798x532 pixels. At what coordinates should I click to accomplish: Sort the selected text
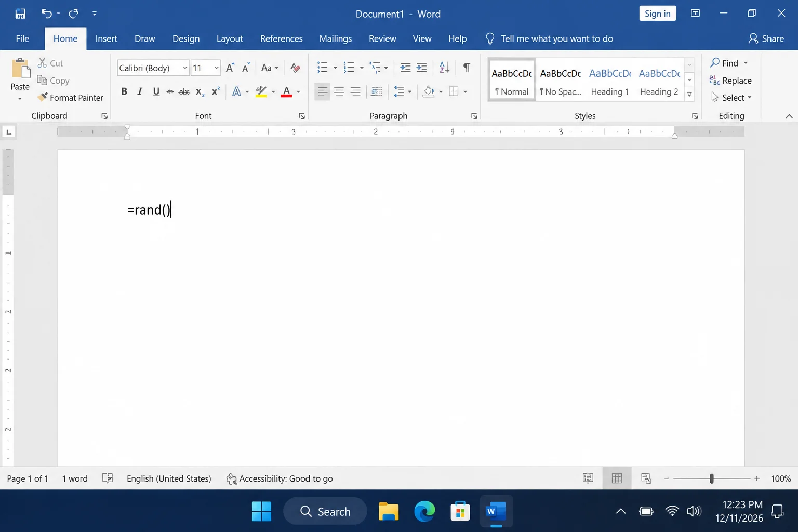click(445, 68)
